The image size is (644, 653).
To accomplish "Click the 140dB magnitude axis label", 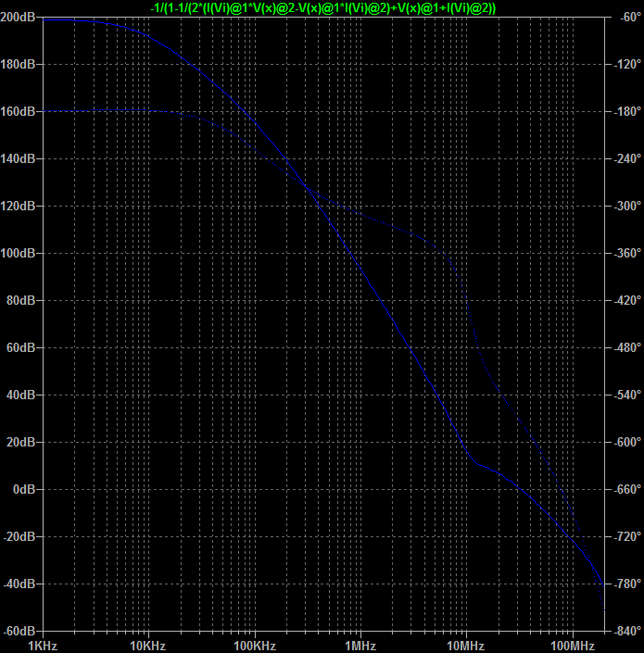I will (x=18, y=158).
